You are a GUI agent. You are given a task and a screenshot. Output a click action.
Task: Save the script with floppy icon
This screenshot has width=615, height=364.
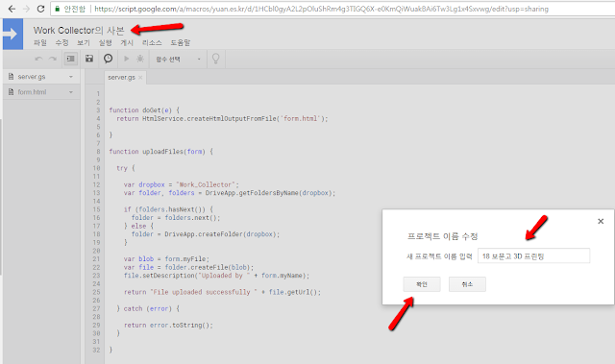pos(89,59)
